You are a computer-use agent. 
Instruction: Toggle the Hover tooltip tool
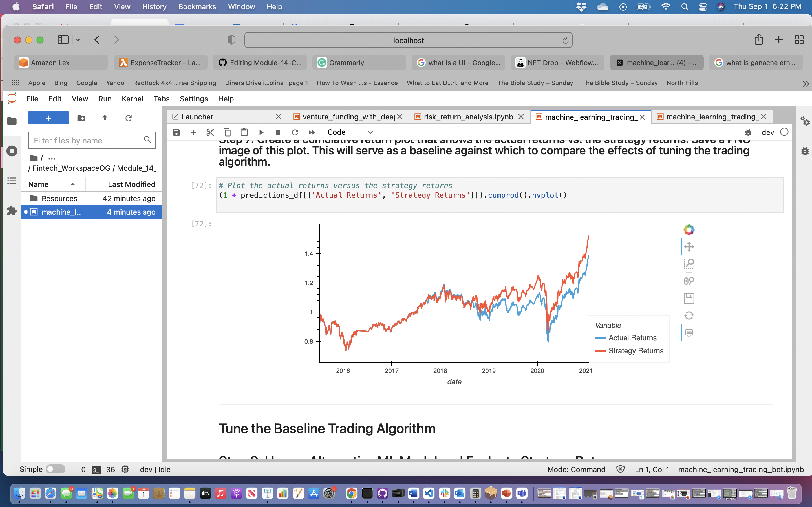click(689, 333)
